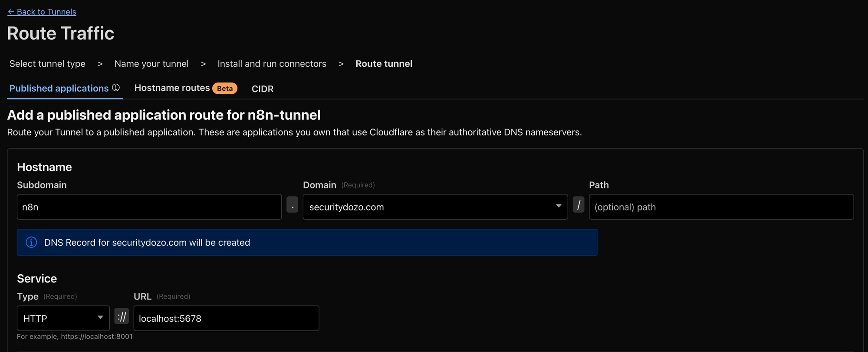Click the Route tunnel step
Viewport: 868px width, 352px height.
384,64
